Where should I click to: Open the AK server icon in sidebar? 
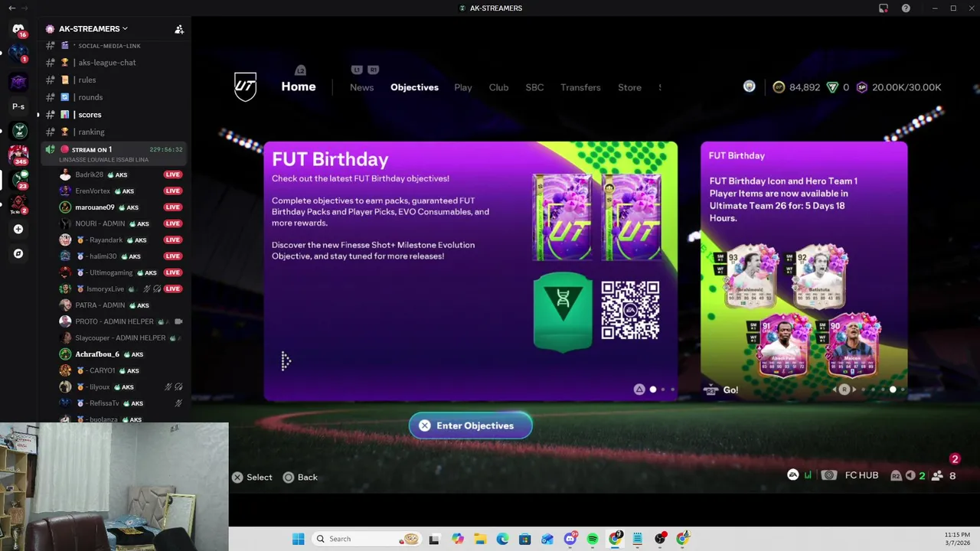click(18, 130)
